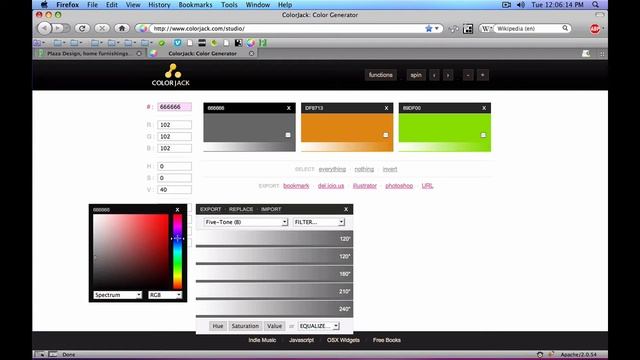Close the DF8713 orange color card
The height and width of the screenshot is (360, 640).
click(386, 108)
